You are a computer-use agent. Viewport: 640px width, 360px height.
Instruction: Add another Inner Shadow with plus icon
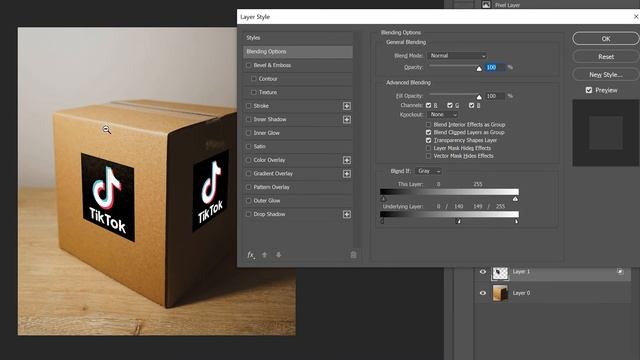pyautogui.click(x=347, y=120)
